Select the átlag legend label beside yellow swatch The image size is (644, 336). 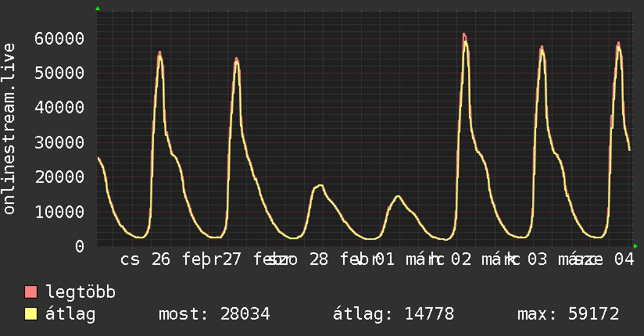click(x=70, y=314)
